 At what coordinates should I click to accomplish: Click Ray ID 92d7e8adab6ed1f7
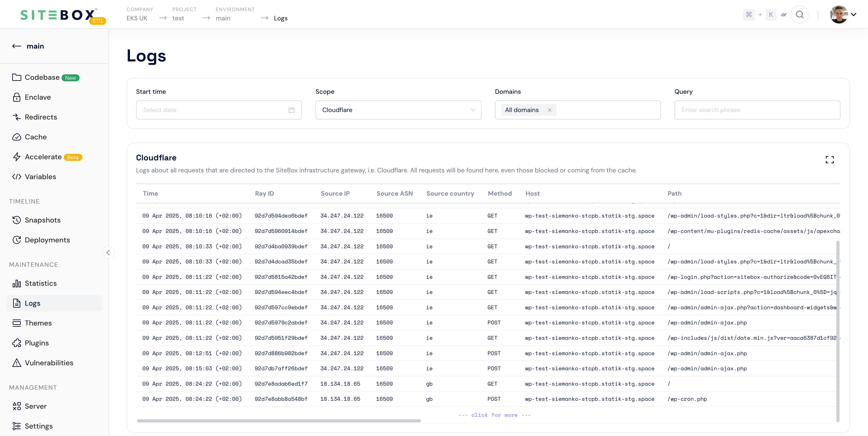pyautogui.click(x=281, y=384)
